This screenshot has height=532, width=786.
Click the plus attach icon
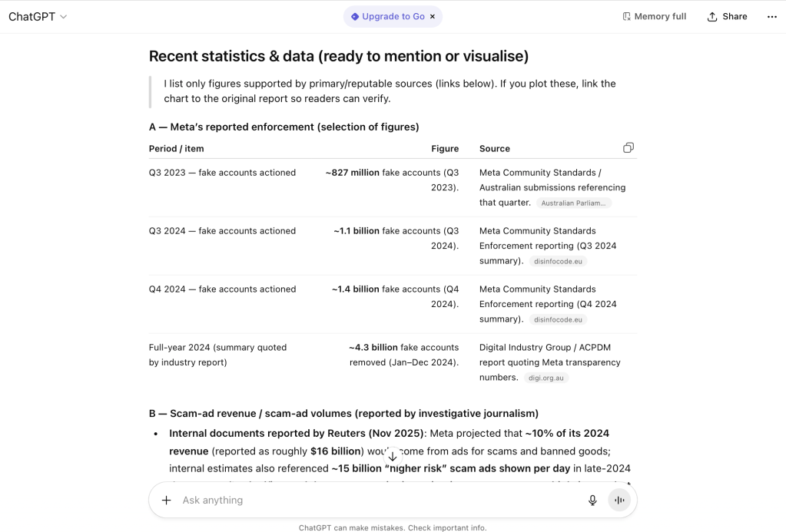point(166,501)
